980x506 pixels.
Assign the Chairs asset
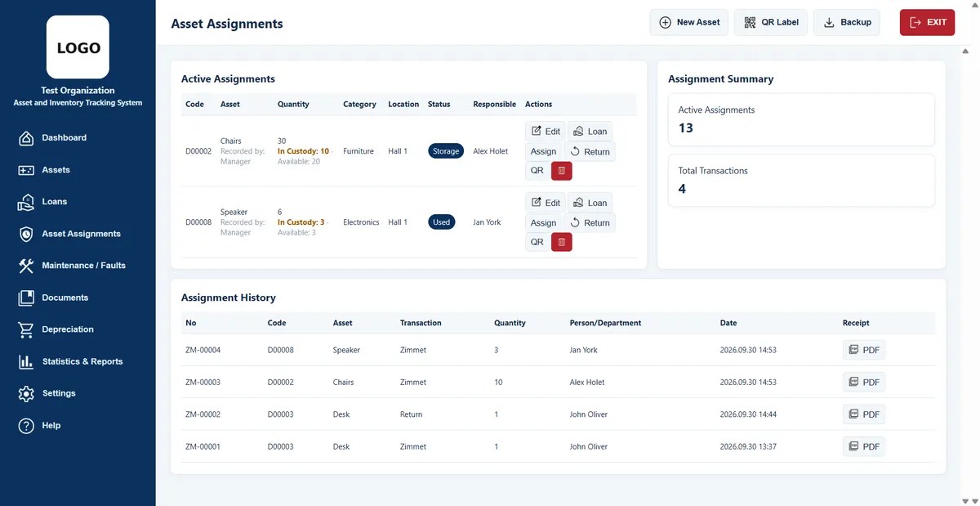pyautogui.click(x=543, y=151)
